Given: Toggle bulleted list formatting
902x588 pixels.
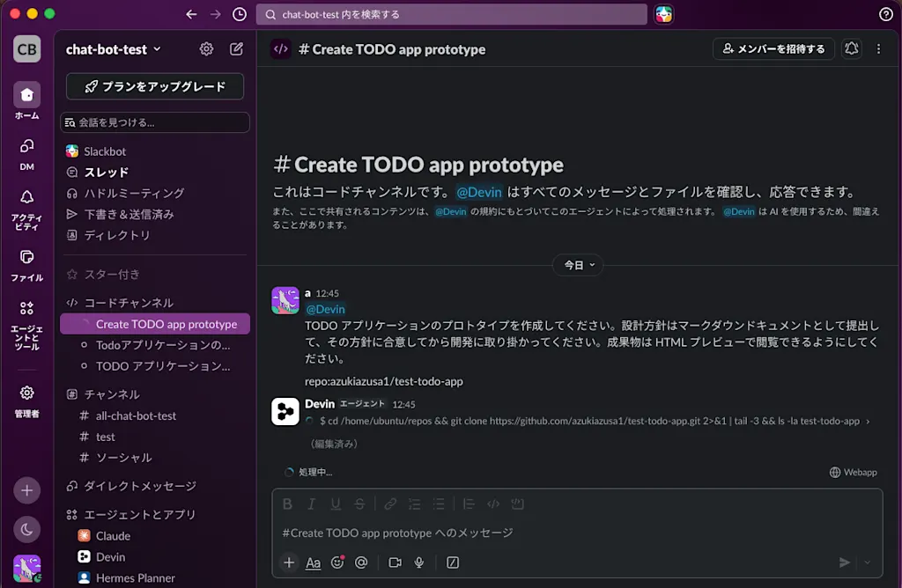Looking at the screenshot, I should pyautogui.click(x=439, y=504).
